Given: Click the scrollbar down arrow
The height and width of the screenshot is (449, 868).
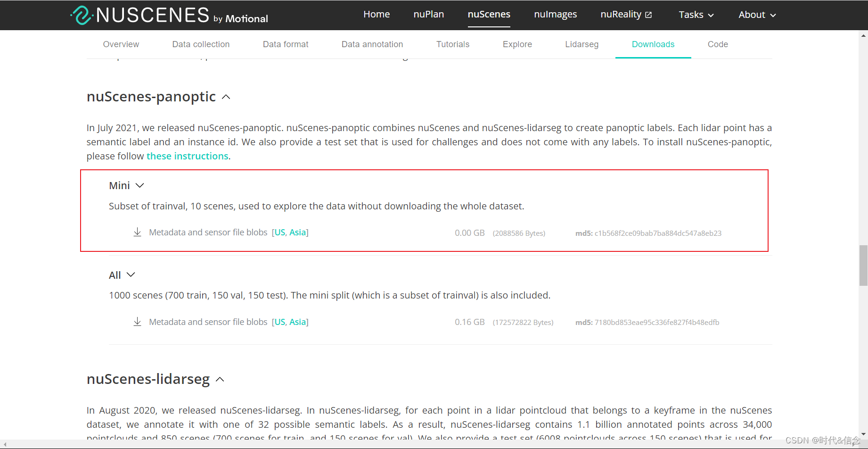Looking at the screenshot, I should coord(863,434).
